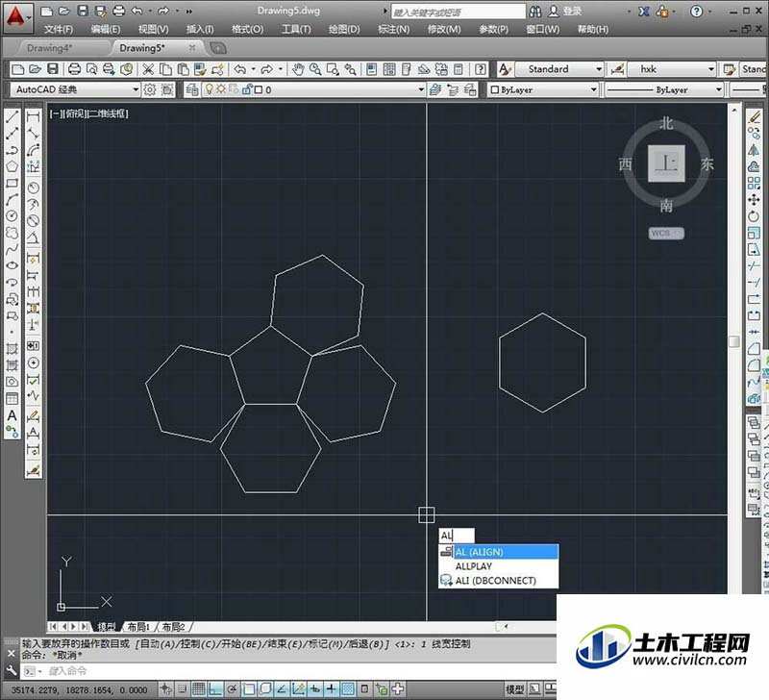Switch to the 布局1 layout tab
Screen dimensions: 769x700
(138, 627)
